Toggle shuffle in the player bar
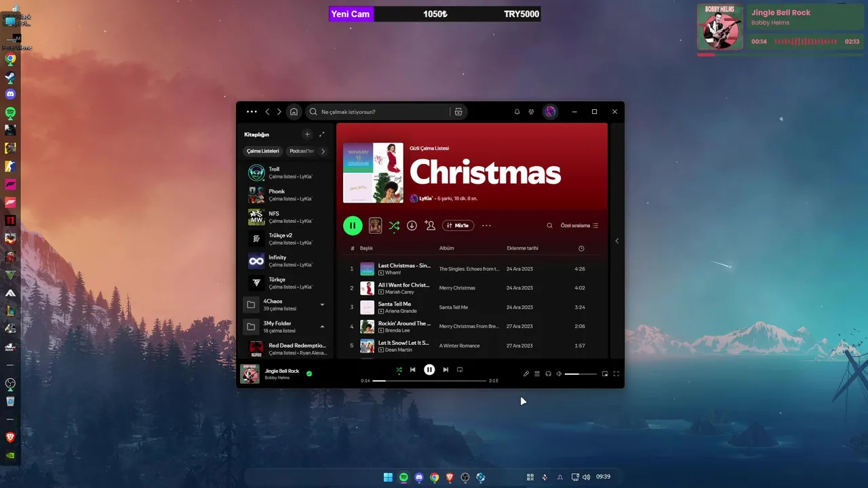The width and height of the screenshot is (868, 488). point(399,370)
